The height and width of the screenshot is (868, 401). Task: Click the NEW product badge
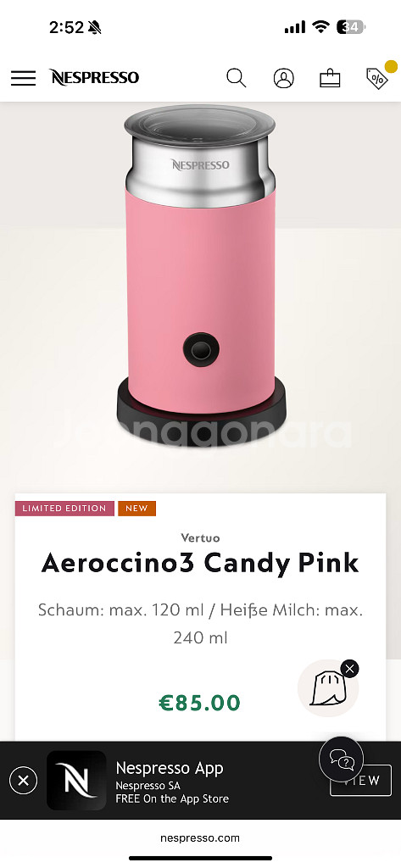coord(136,509)
